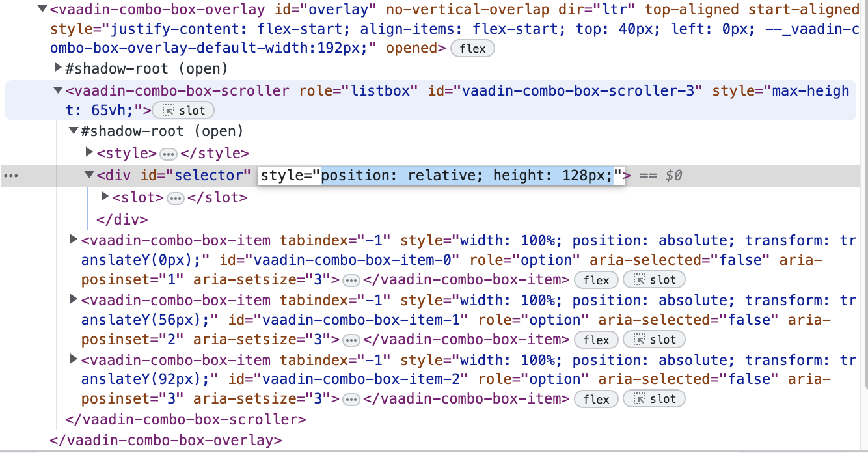
Task: Click the slot badge on combo-box-scroller
Action: [184, 111]
